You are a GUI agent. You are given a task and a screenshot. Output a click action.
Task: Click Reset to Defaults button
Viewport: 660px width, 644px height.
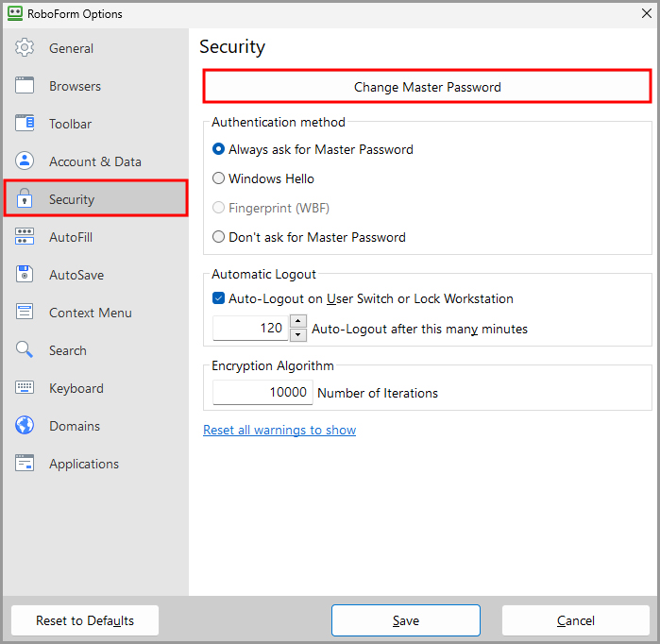(x=85, y=620)
